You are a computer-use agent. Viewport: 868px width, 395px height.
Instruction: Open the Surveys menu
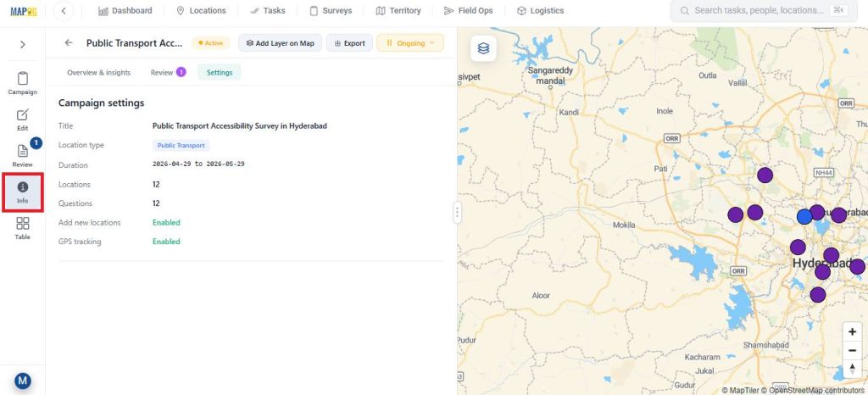click(331, 10)
